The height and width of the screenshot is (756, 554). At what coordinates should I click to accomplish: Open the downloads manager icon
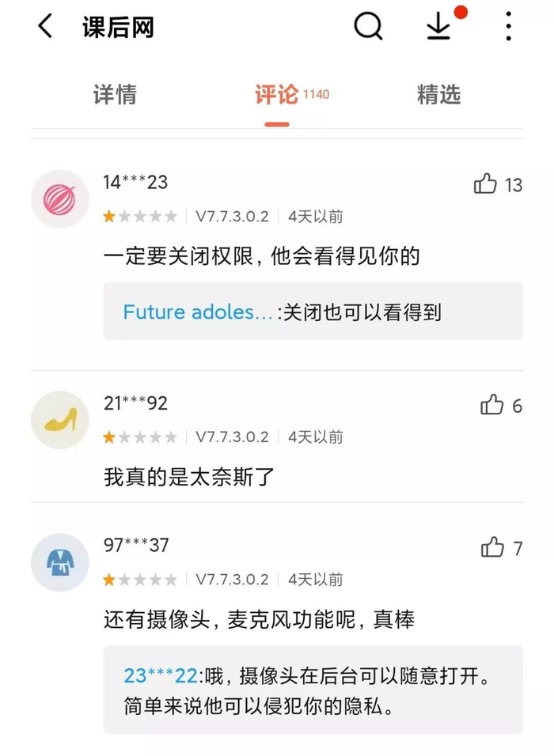438,27
